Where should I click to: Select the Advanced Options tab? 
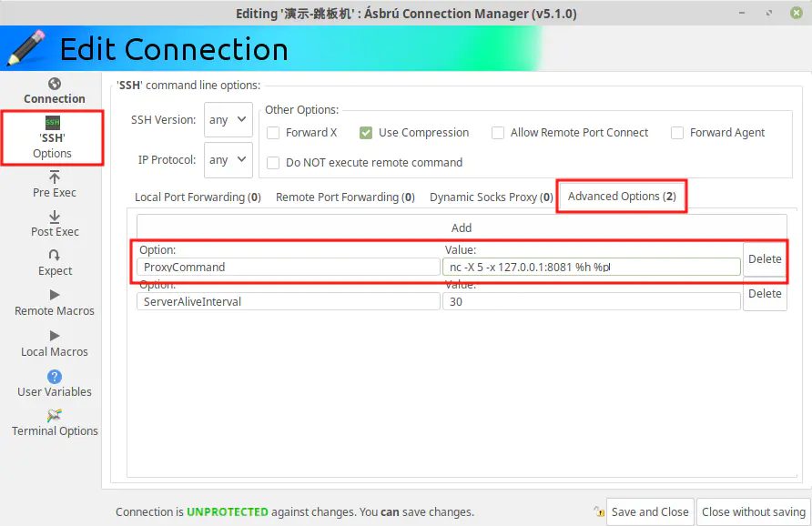(x=622, y=197)
